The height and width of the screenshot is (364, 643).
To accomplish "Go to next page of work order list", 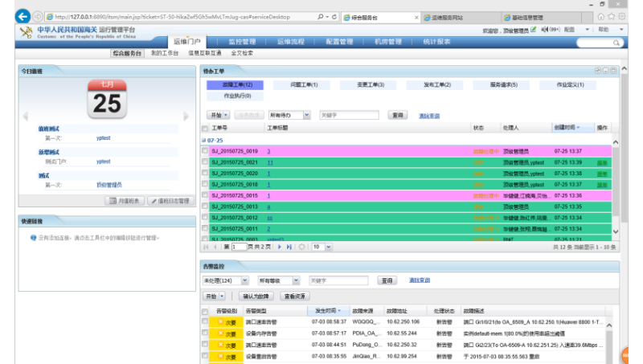I will click(280, 247).
